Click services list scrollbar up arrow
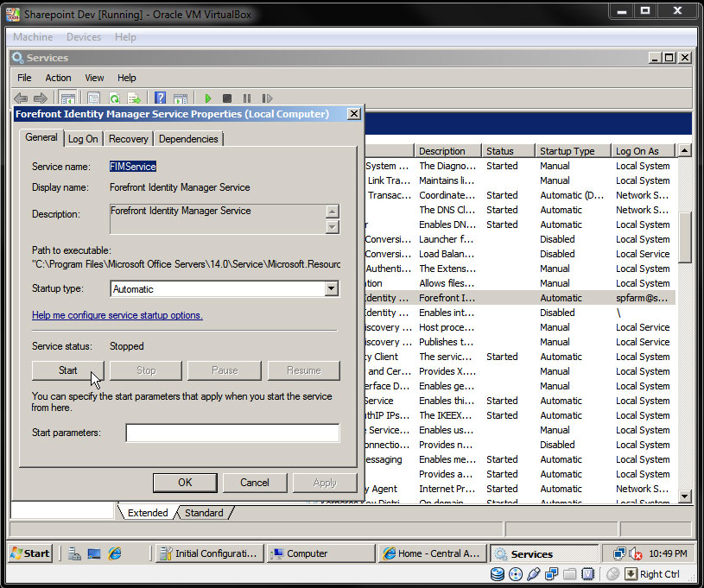This screenshot has width=704, height=588. [x=684, y=150]
